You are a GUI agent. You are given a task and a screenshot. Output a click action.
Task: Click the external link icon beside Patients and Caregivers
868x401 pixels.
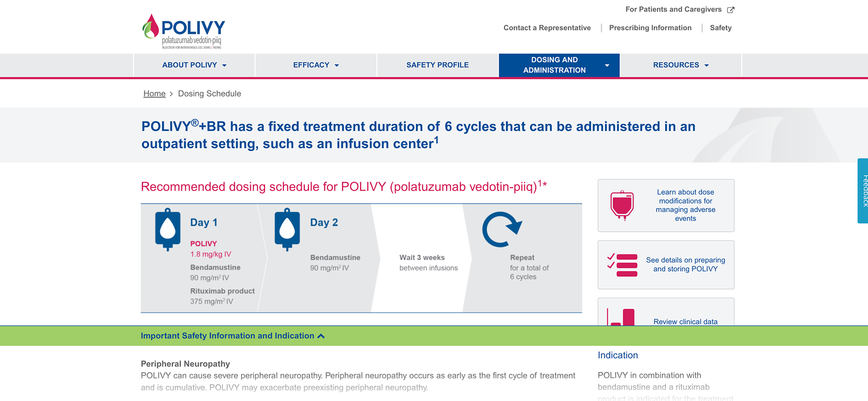(731, 9)
